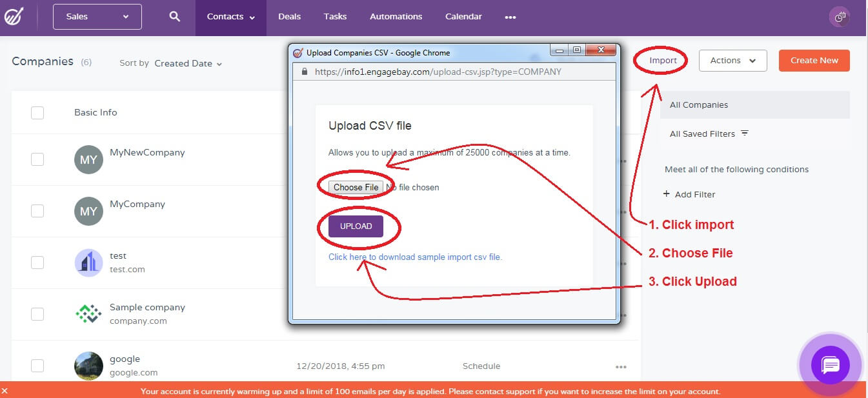868x398 pixels.
Task: Open the three-dot menu on MyNewCompany row
Action: coord(621,159)
